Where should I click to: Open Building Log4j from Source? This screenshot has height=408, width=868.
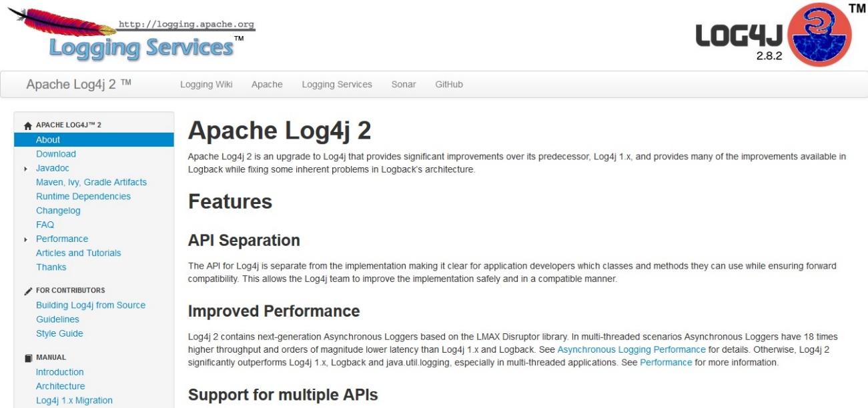point(91,305)
